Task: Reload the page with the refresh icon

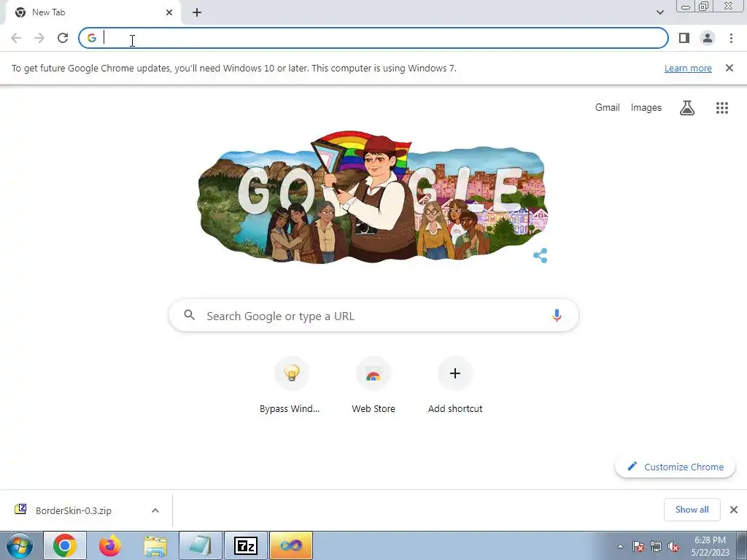Action: tap(63, 38)
